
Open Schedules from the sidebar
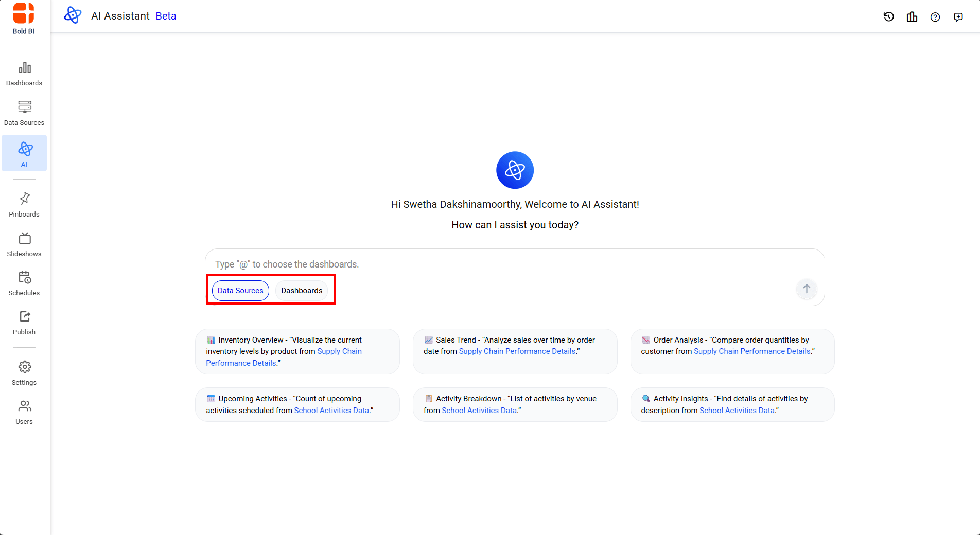(24, 283)
